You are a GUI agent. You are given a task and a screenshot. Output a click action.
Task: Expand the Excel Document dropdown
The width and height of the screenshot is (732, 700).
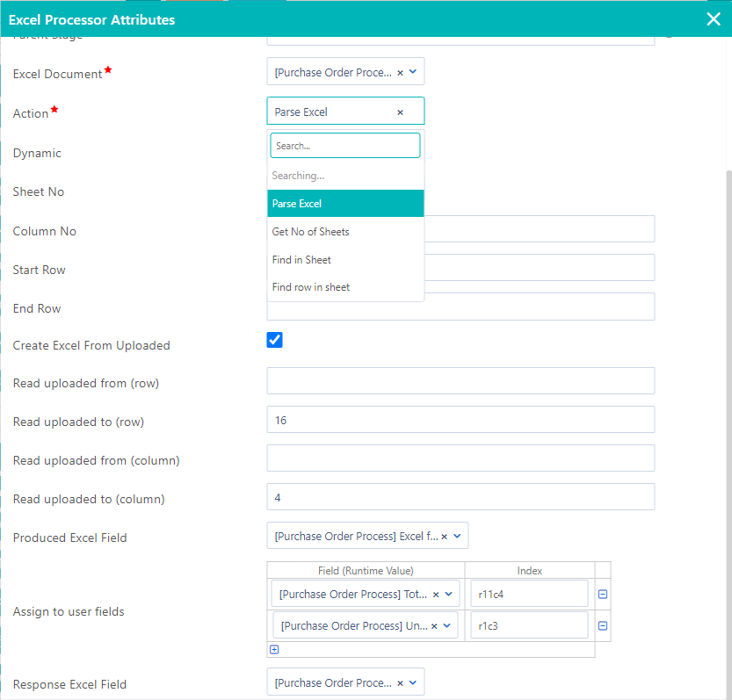point(413,71)
